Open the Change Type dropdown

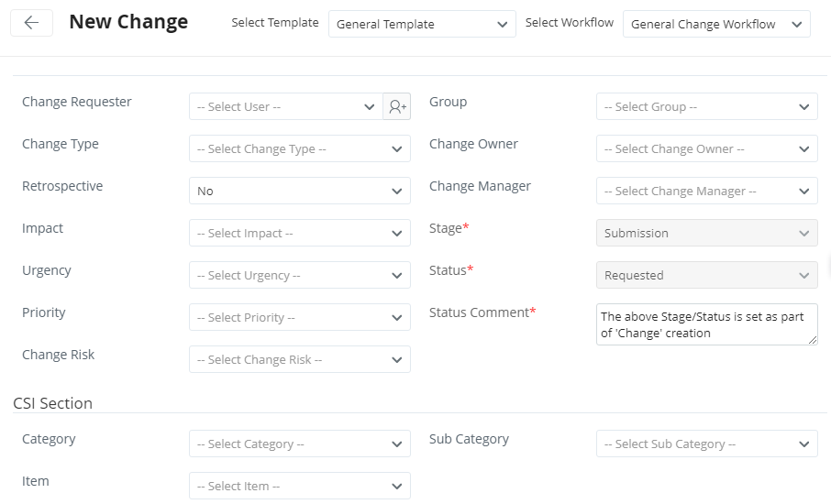pos(299,149)
